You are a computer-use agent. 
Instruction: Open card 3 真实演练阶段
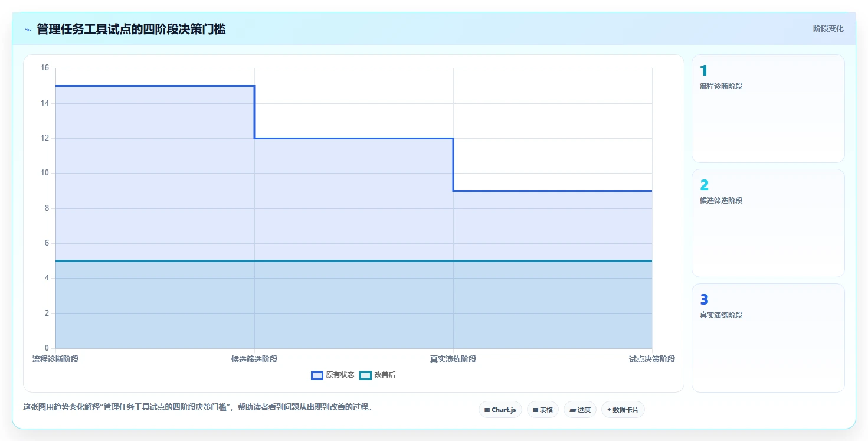tap(768, 338)
